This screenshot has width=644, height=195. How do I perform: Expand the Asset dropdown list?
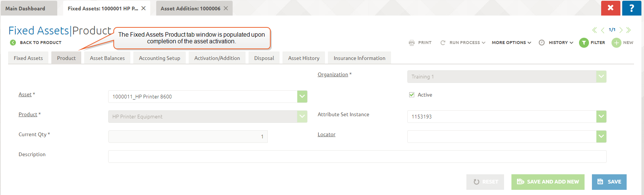[x=302, y=97]
